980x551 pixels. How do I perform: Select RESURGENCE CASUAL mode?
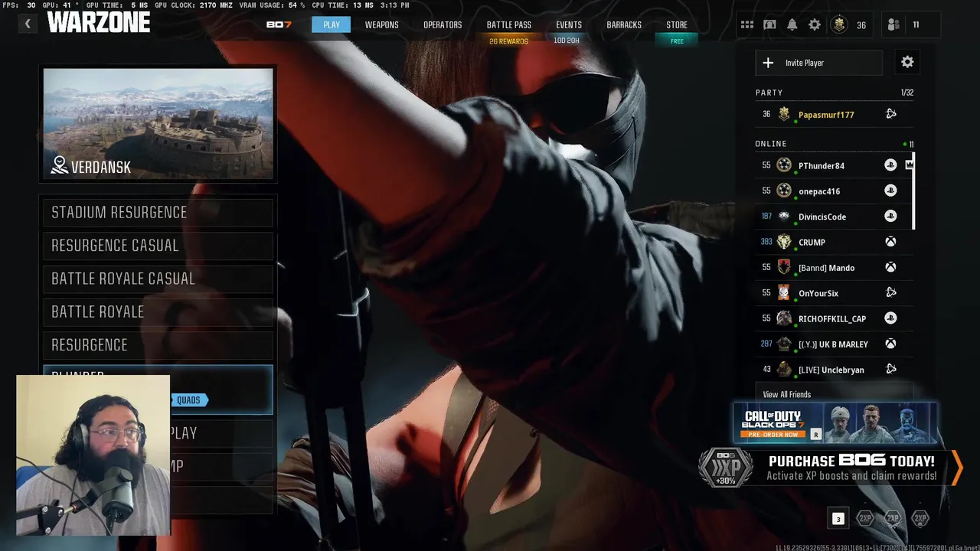point(158,246)
